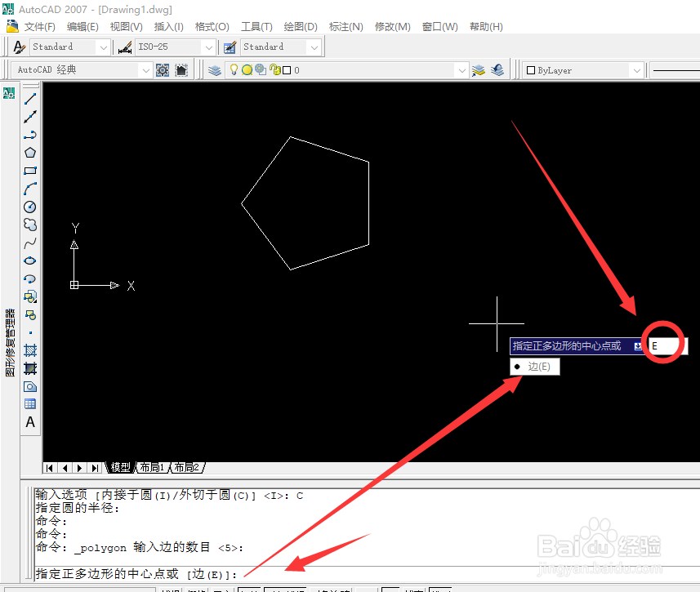Open the Dimension Style manager icon

(125, 47)
